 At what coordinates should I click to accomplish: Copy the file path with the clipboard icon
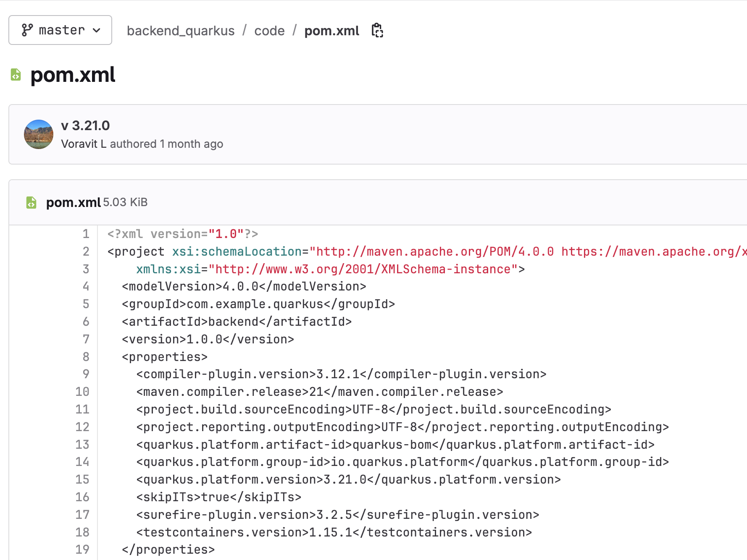pos(377,30)
